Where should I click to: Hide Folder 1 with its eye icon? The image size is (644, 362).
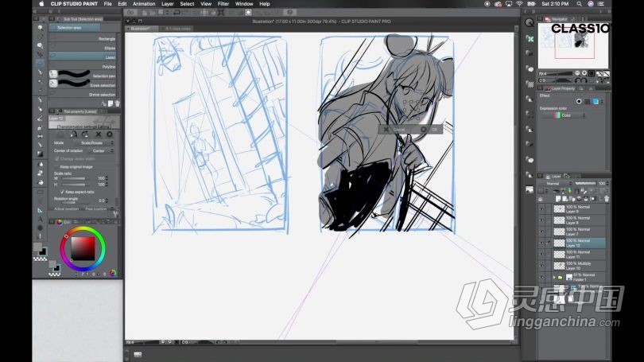(x=541, y=278)
